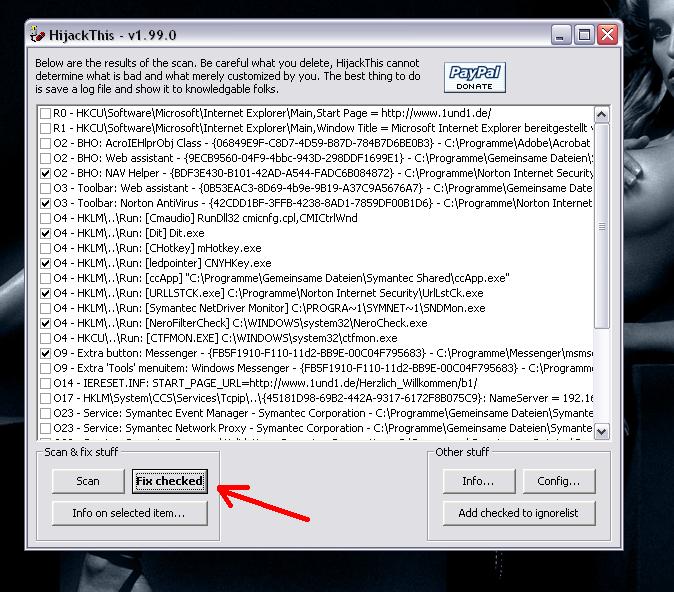The width and height of the screenshot is (674, 592).
Task: Uncheck the NAV Helper BHO entry
Action: click(45, 174)
